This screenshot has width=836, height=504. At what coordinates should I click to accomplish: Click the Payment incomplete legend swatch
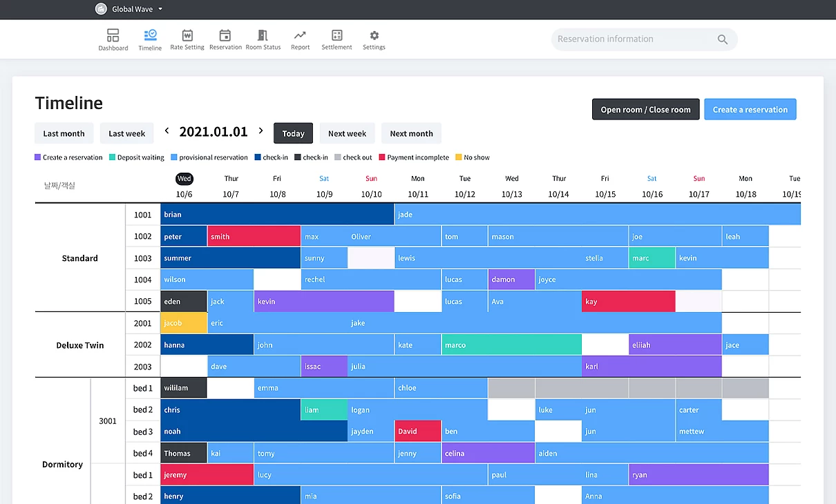coord(382,157)
